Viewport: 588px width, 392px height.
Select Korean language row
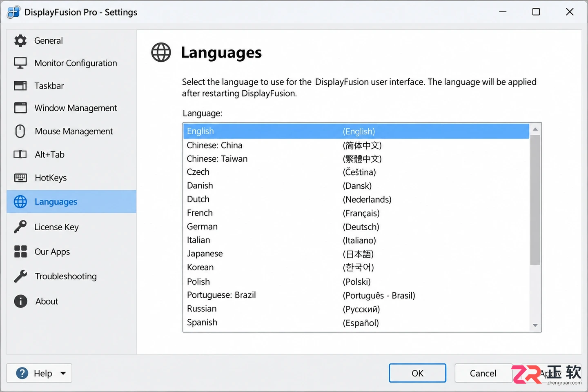356,267
